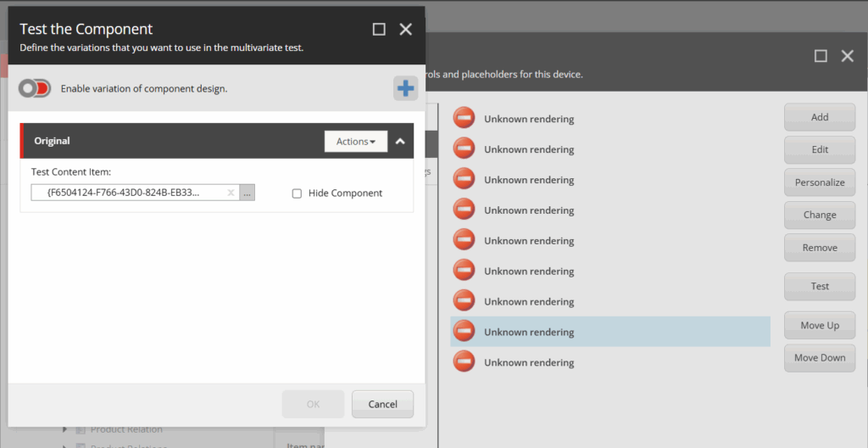Check the Hide Component checkbox
868x448 pixels.
click(x=297, y=193)
